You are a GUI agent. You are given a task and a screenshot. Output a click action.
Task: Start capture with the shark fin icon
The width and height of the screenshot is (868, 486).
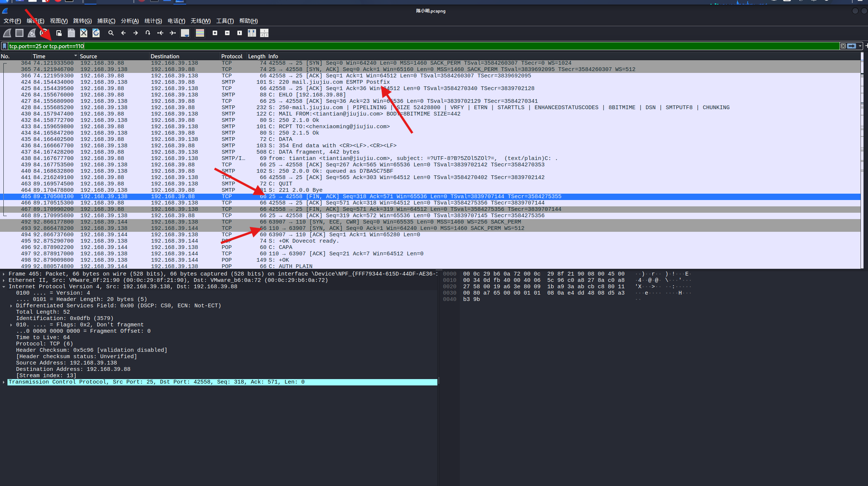pos(7,33)
